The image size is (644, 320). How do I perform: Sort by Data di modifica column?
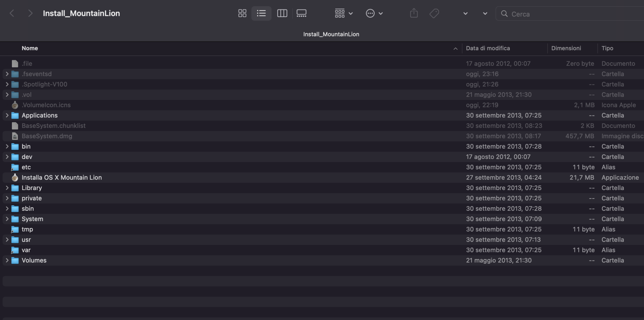[x=488, y=48]
